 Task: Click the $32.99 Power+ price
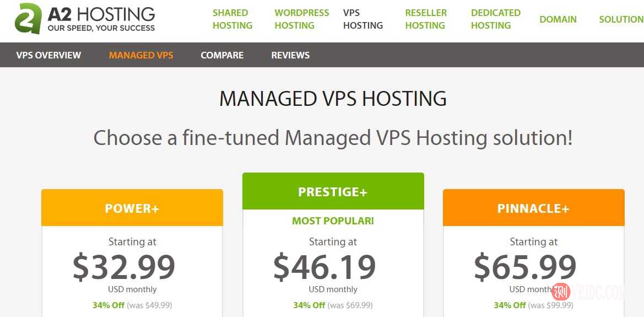pyautogui.click(x=124, y=267)
